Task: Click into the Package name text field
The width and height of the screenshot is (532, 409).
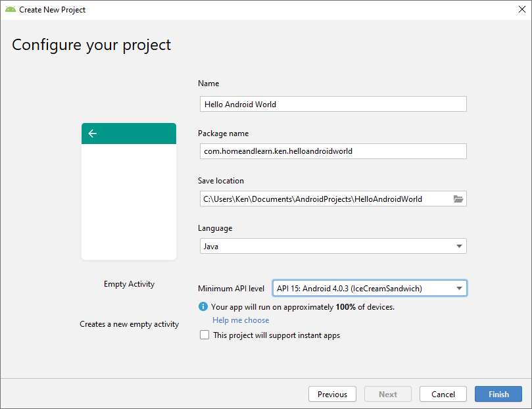Action: (333, 151)
